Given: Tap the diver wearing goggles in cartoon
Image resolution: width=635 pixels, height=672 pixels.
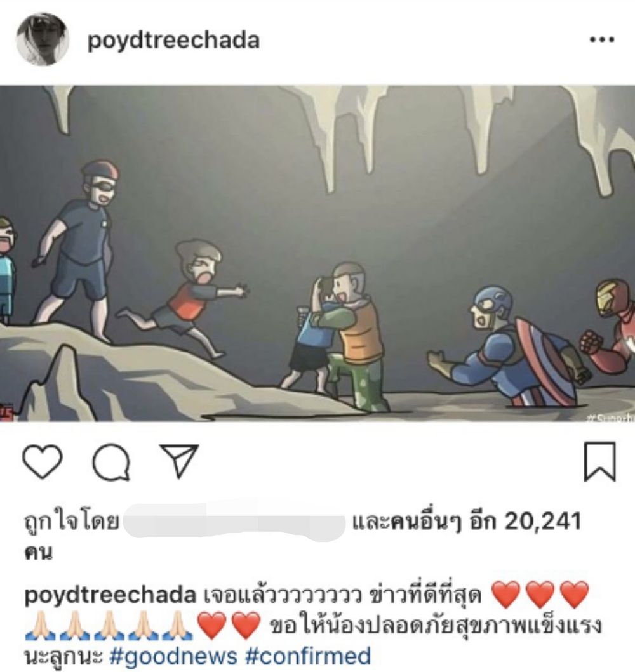Looking at the screenshot, I should click(x=75, y=251).
